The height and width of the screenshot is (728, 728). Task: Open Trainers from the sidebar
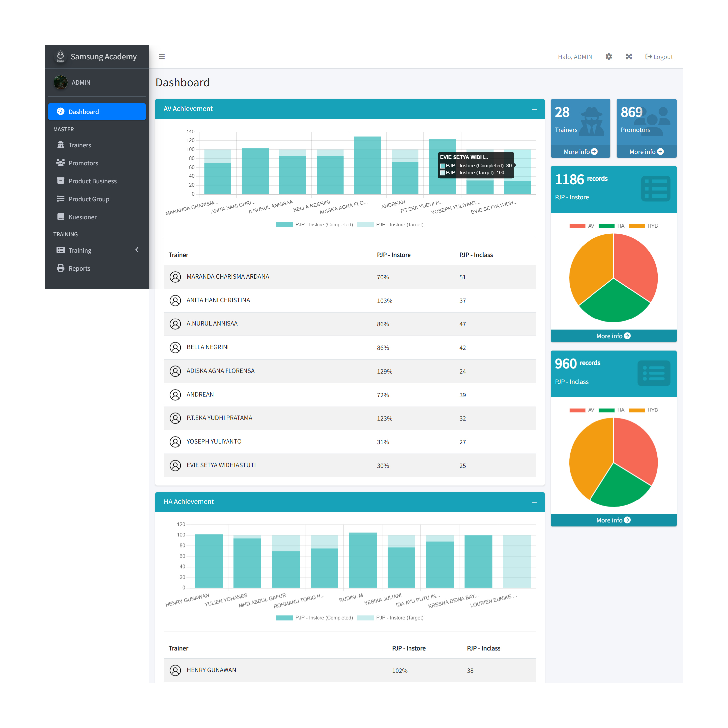[79, 145]
